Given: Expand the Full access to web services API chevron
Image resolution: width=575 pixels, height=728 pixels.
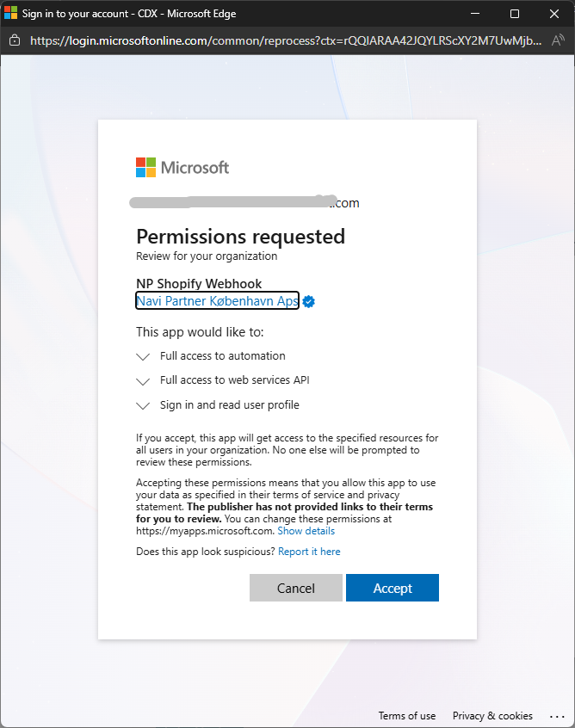Looking at the screenshot, I should (x=143, y=381).
